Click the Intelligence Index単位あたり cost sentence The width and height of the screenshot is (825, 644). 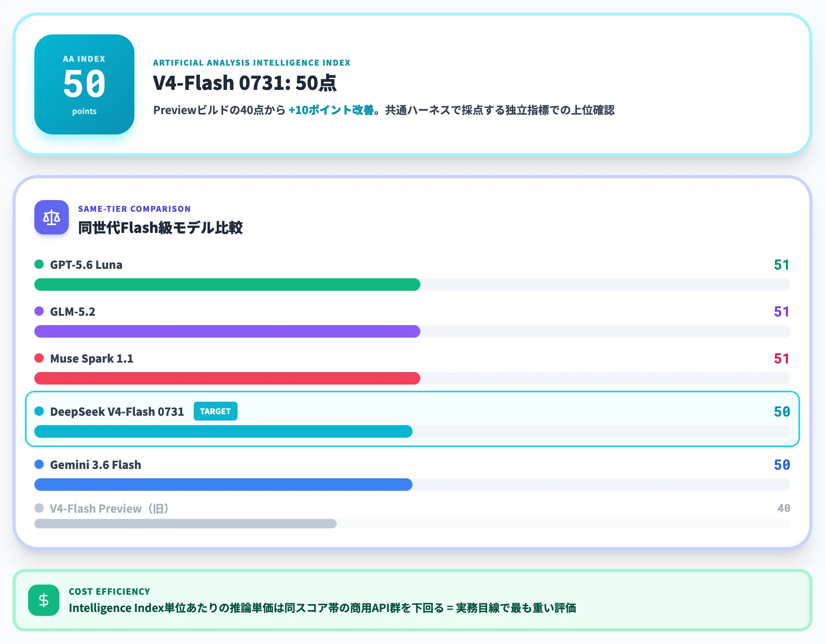pos(322,608)
